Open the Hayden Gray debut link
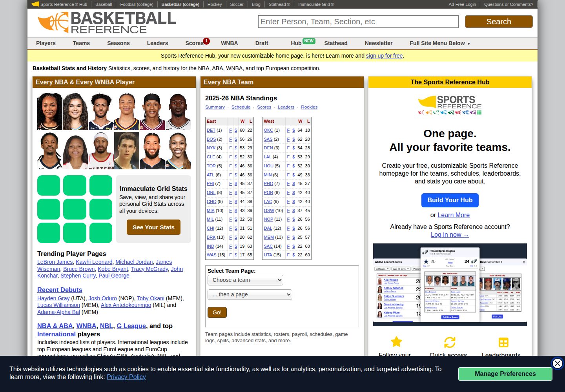Screen dimensions: 565x392 [x=53, y=298]
